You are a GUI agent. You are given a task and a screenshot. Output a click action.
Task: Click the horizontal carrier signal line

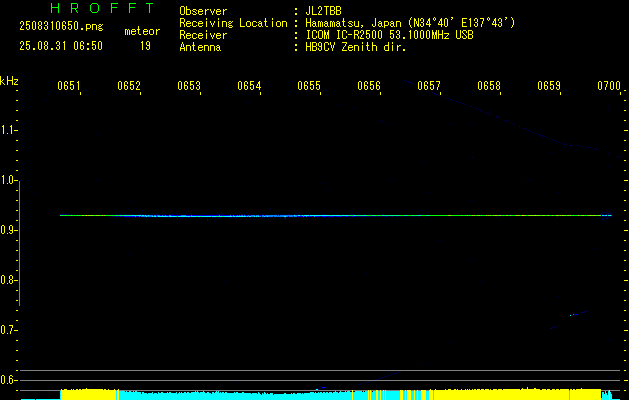click(x=336, y=216)
